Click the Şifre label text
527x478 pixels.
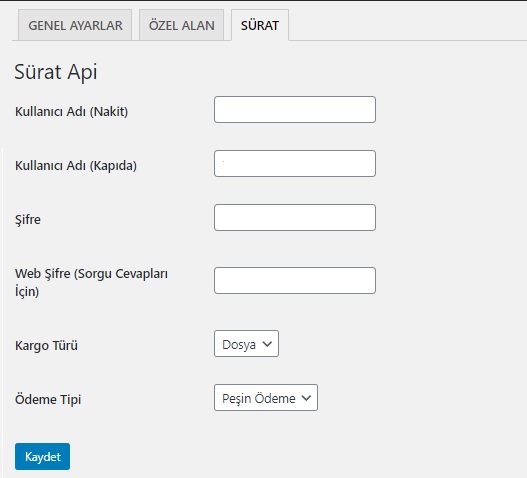[x=28, y=220]
